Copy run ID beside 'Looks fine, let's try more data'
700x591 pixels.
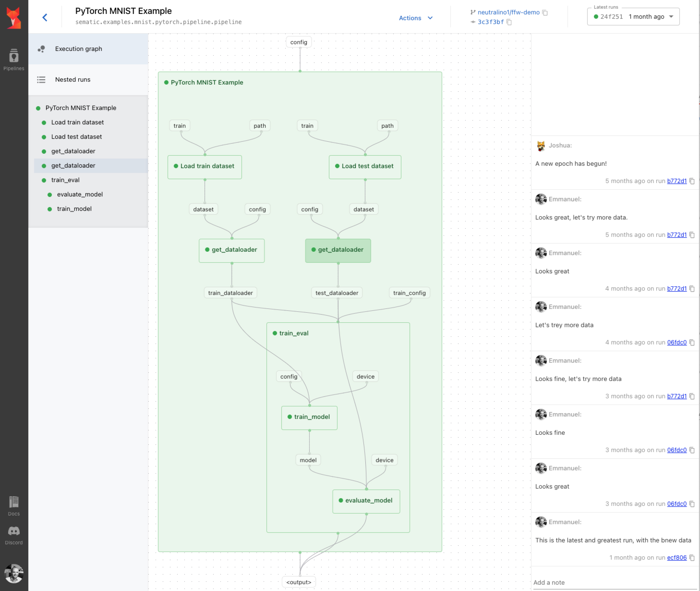692,396
